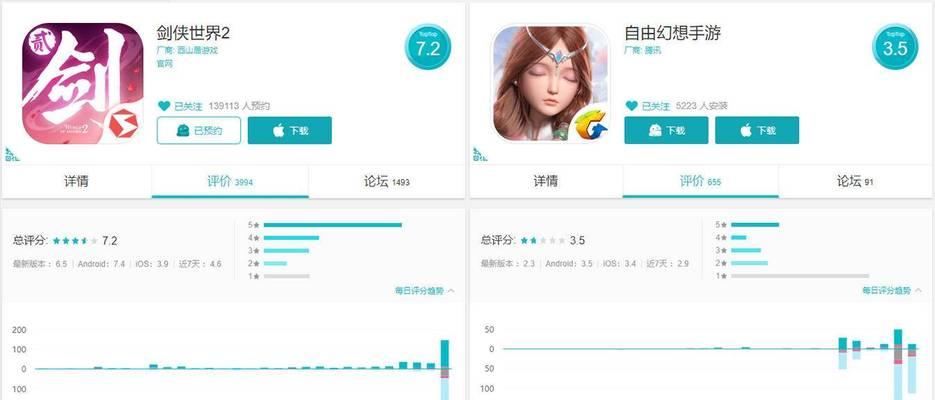Click the 自由幻想手游 game icon
The height and width of the screenshot is (400, 935).
coord(550,83)
